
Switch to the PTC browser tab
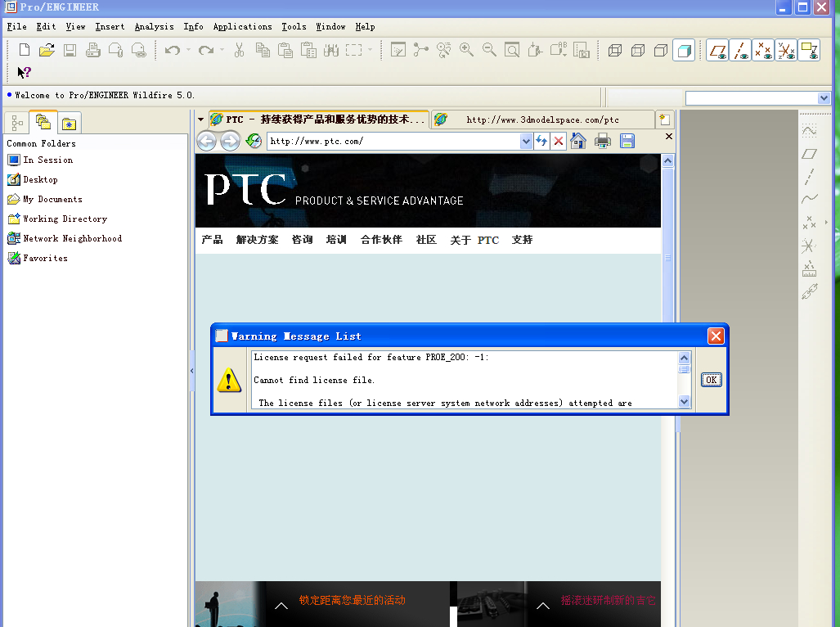(319, 119)
